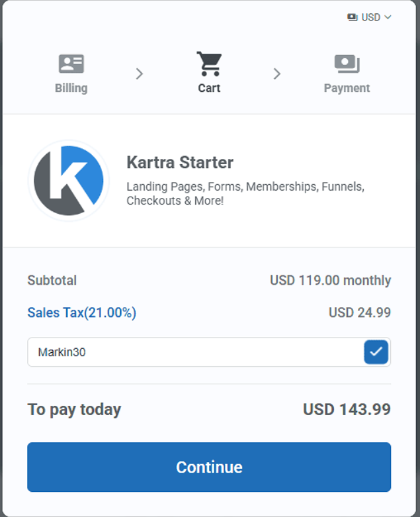Expand the currency selector chevron

coord(388,17)
